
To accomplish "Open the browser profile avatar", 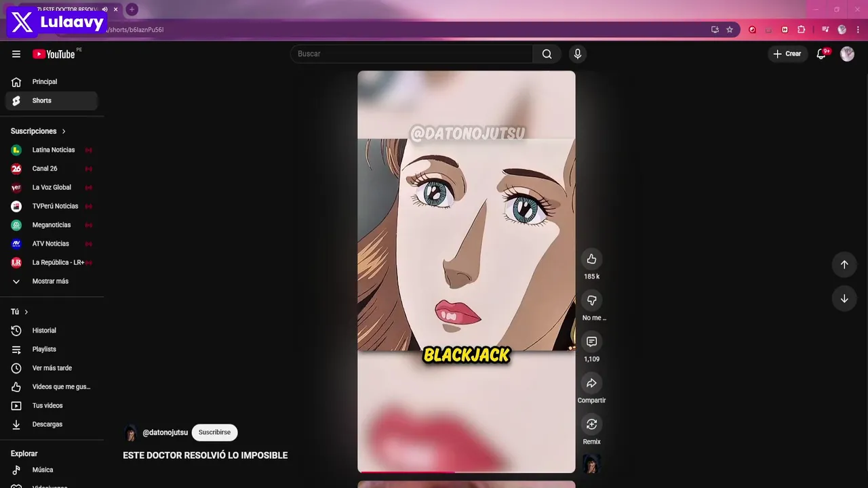I will [842, 30].
